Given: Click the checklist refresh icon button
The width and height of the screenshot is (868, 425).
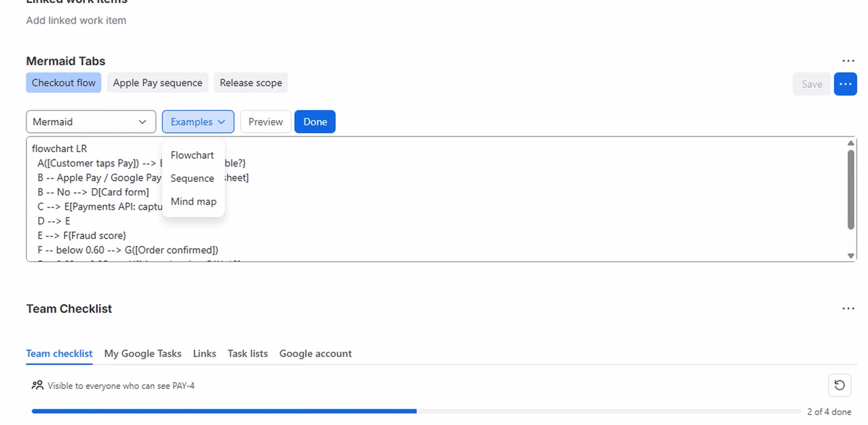Looking at the screenshot, I should 840,385.
